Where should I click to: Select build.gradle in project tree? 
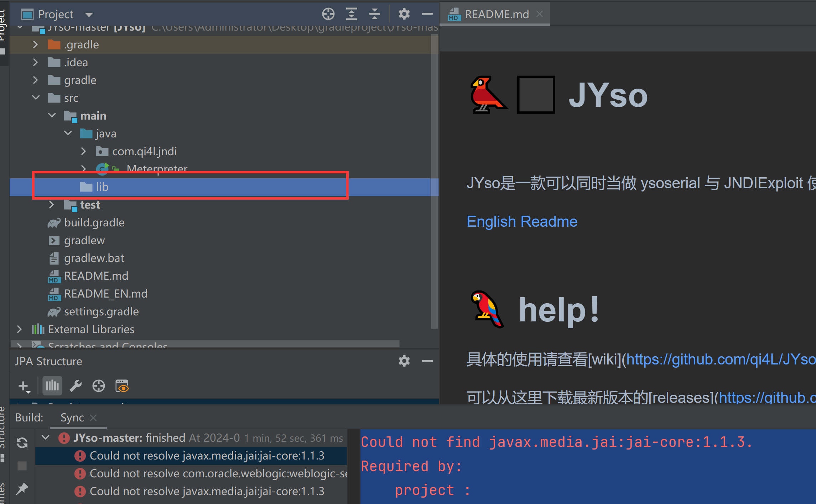pos(94,223)
